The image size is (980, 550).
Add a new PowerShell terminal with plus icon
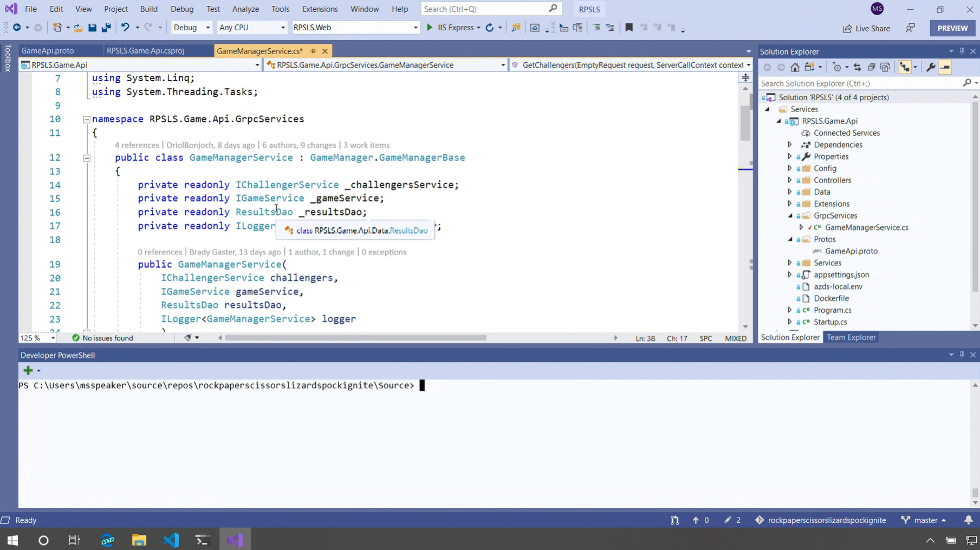28,370
